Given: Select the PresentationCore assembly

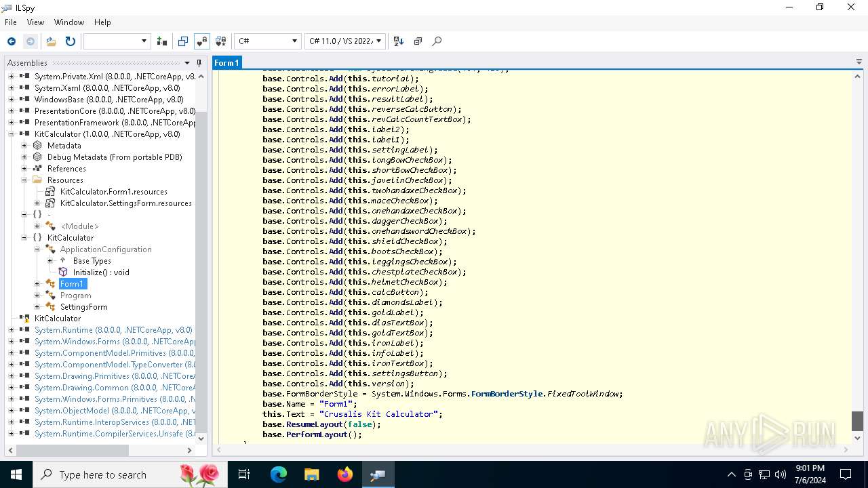Looking at the screenshot, I should point(115,111).
